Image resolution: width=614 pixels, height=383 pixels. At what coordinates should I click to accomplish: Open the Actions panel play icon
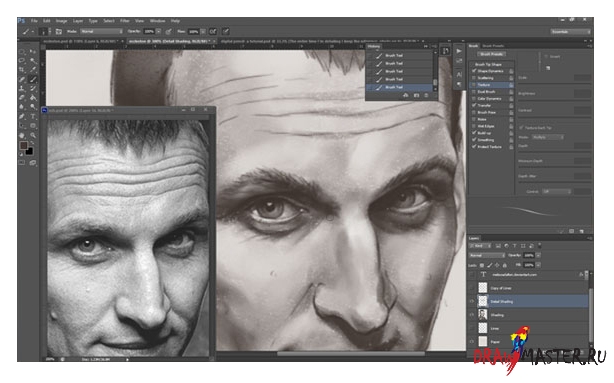tap(459, 51)
